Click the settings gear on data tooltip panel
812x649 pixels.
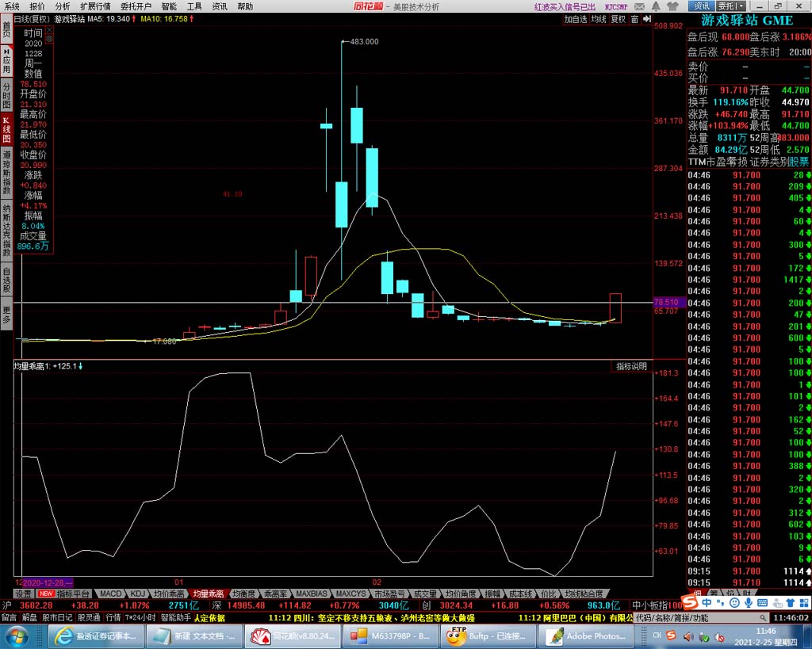(49, 39)
